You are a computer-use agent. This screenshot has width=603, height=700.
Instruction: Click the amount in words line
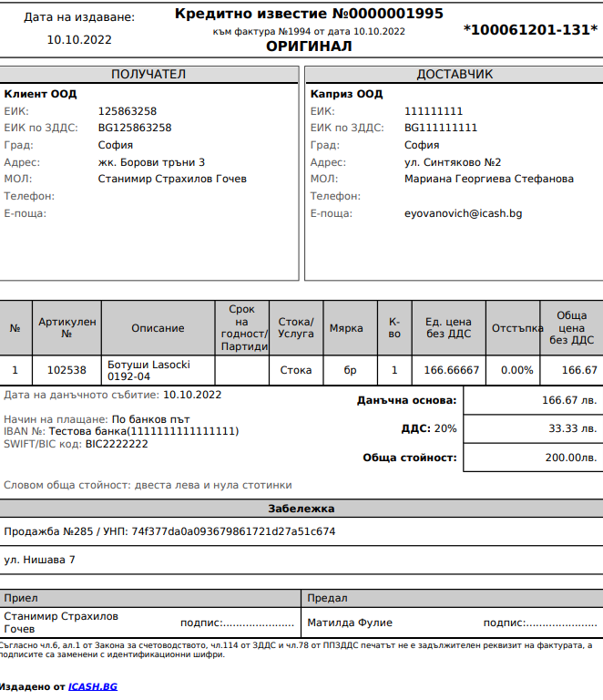coord(148,485)
